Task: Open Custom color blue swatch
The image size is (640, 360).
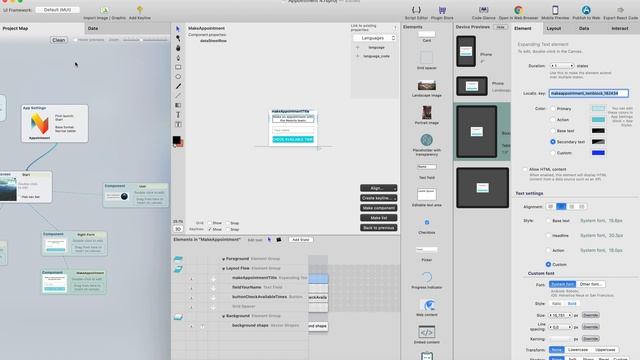Action: (x=598, y=153)
